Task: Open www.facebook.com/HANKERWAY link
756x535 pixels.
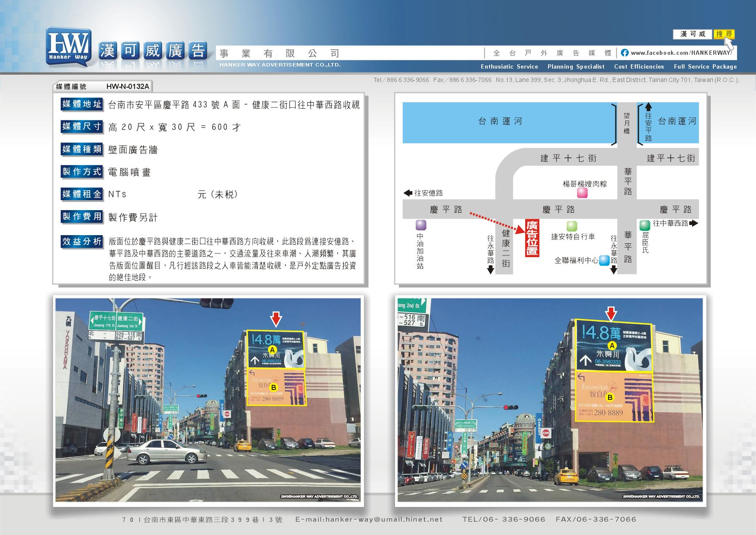Action: (681, 53)
